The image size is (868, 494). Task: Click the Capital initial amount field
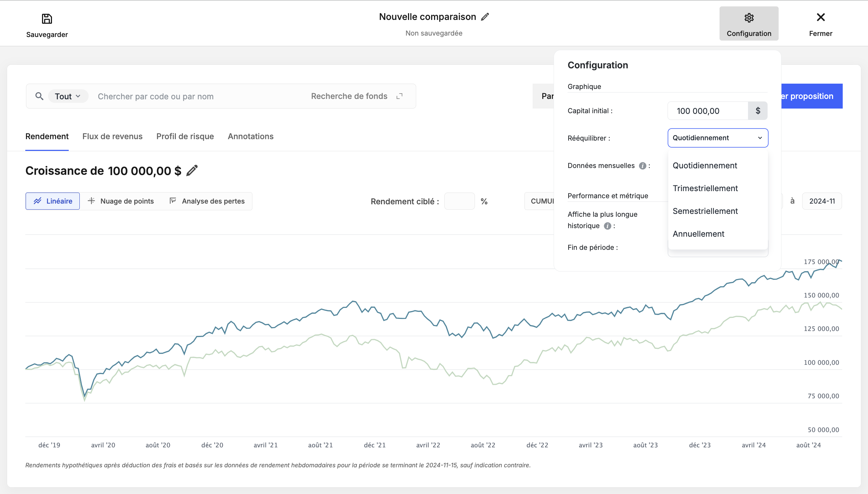708,111
